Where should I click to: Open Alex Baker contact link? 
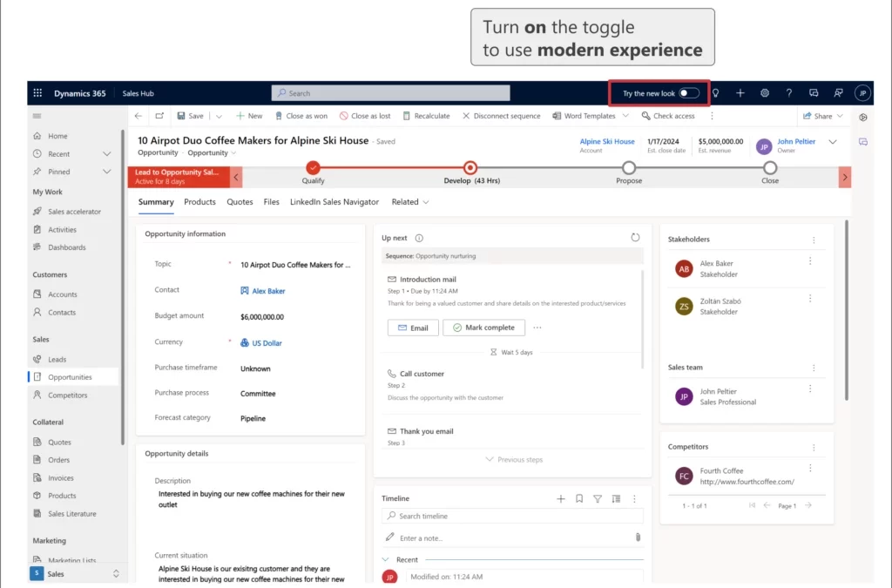point(268,291)
